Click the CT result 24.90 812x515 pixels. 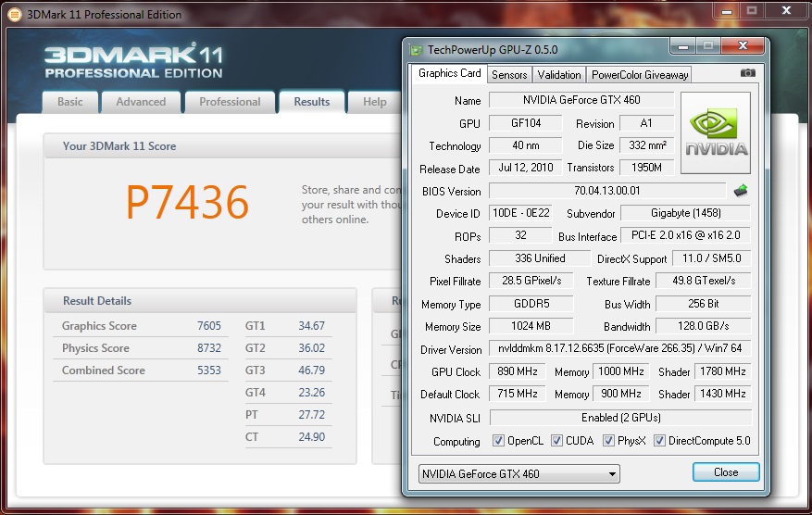pos(311,437)
